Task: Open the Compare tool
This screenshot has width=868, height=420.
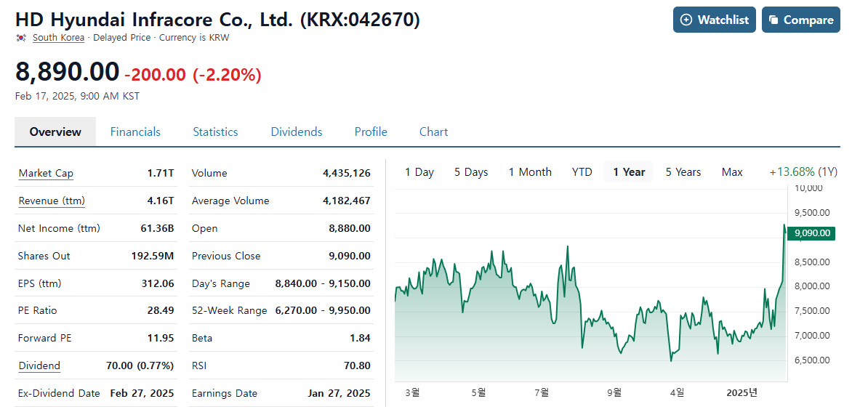Action: [x=800, y=20]
